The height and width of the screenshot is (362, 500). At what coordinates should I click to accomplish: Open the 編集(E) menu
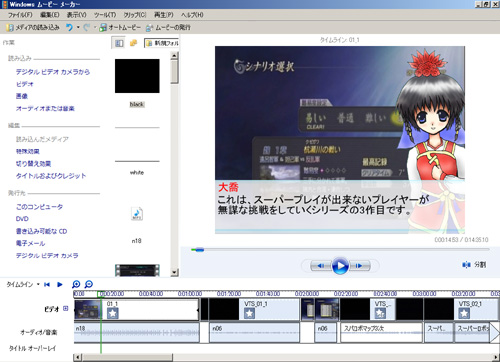click(x=50, y=15)
